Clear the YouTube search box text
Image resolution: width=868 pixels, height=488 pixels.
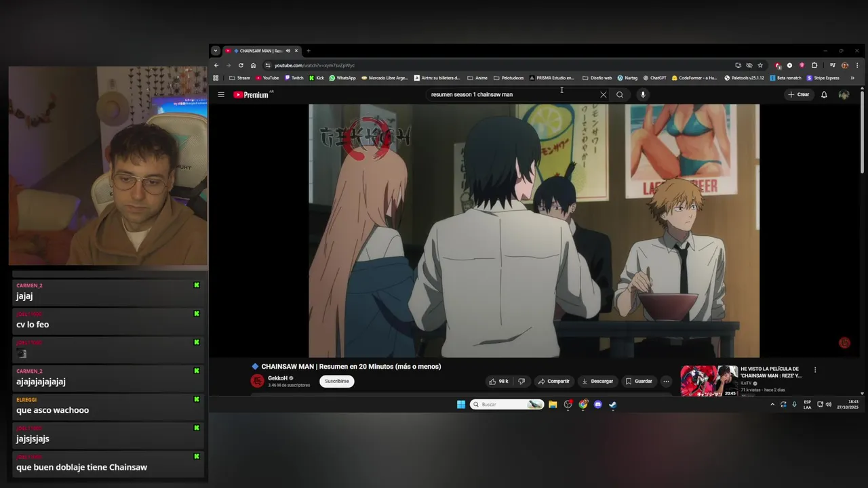coord(603,95)
